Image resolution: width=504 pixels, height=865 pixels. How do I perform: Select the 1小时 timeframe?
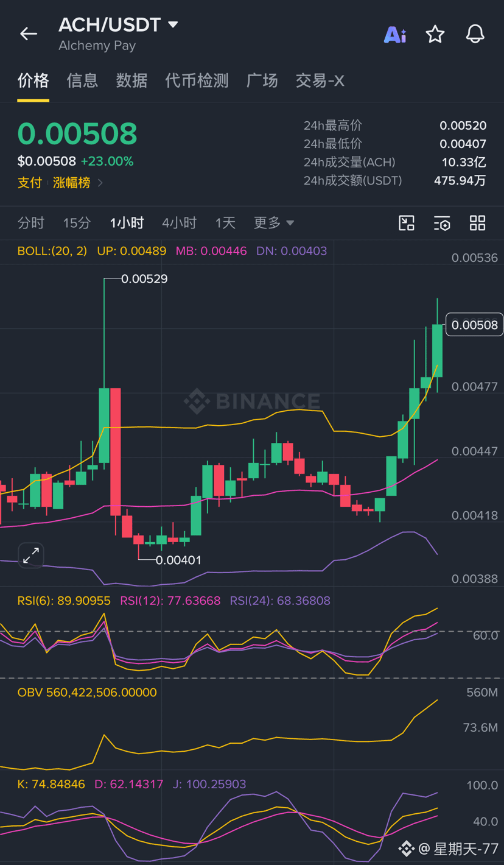127,223
